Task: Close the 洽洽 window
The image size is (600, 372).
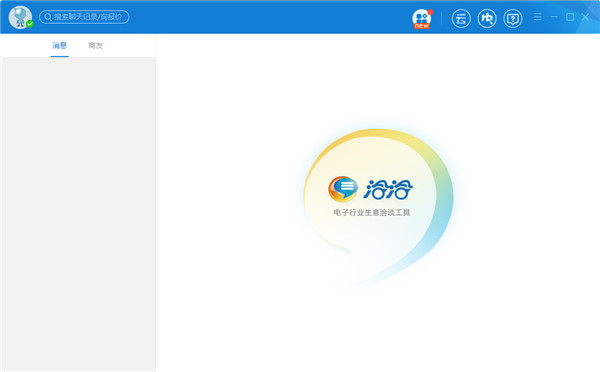Action: [585, 17]
